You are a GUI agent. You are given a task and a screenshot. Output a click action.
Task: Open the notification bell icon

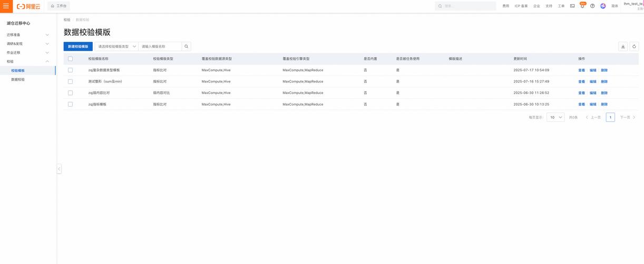pos(582,6)
